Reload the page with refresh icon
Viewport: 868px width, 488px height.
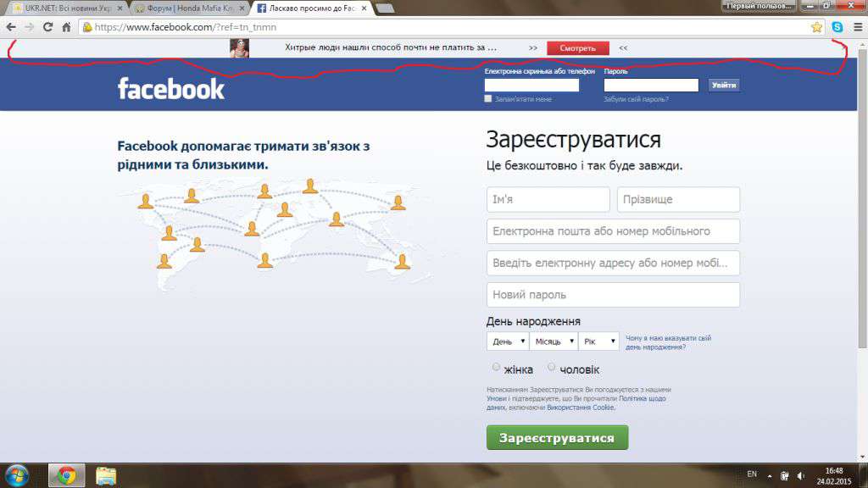click(x=48, y=27)
